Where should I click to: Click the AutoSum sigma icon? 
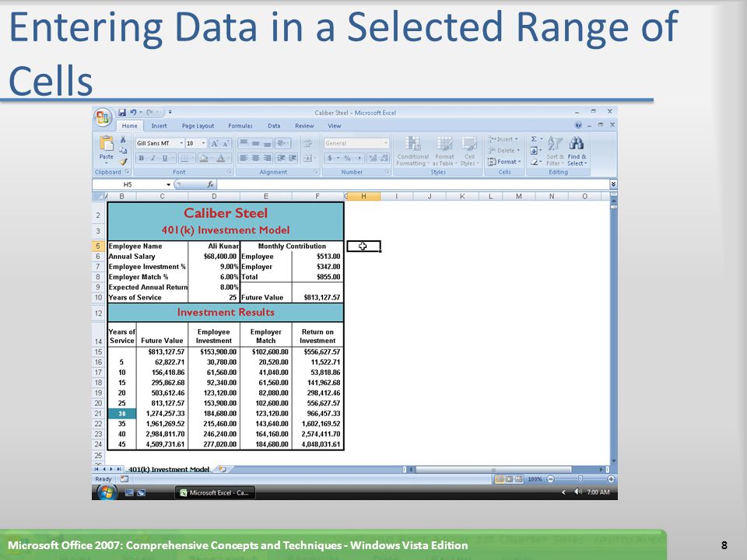click(x=534, y=139)
